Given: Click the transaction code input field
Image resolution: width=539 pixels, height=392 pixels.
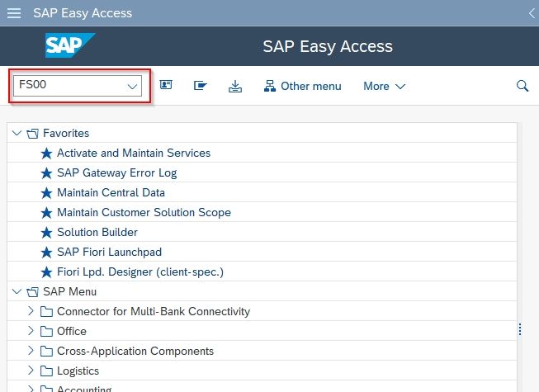Looking at the screenshot, I should pyautogui.click(x=78, y=86).
